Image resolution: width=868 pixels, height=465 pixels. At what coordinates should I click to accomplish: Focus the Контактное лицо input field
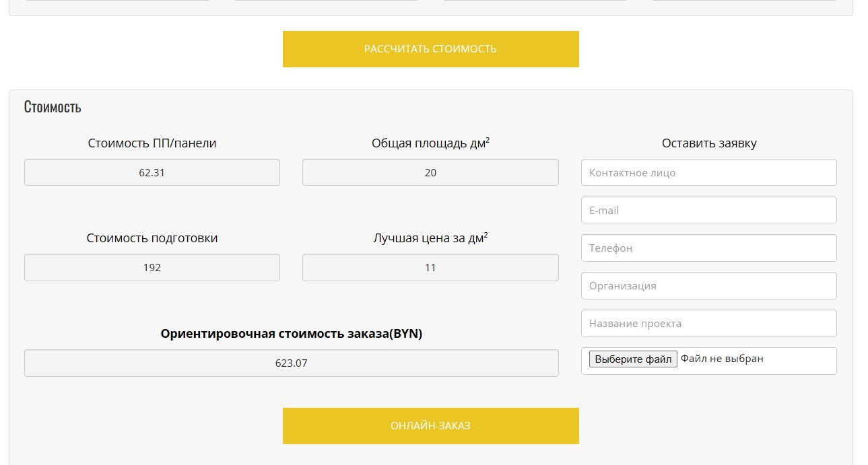point(708,173)
